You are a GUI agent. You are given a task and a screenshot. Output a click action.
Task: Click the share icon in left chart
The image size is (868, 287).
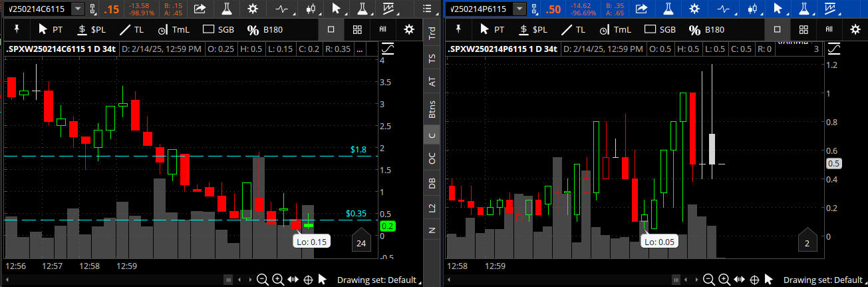[199, 9]
